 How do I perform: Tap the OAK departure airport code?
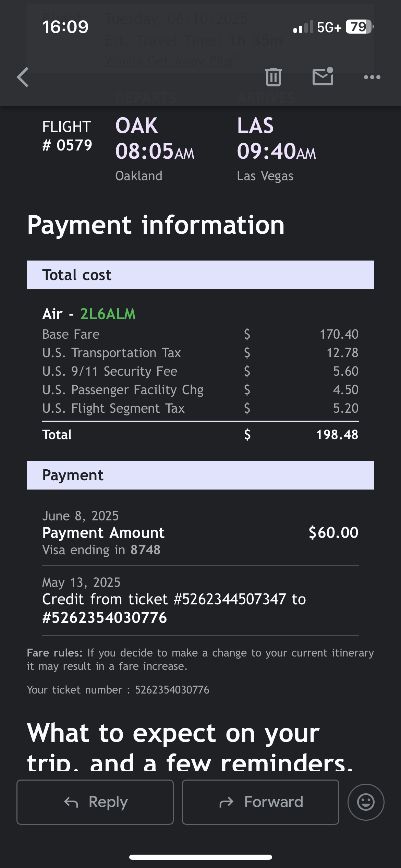coord(136,125)
